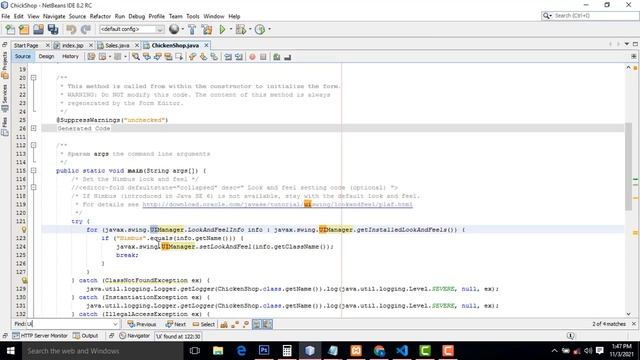Switch editor to History view

pos(70,56)
